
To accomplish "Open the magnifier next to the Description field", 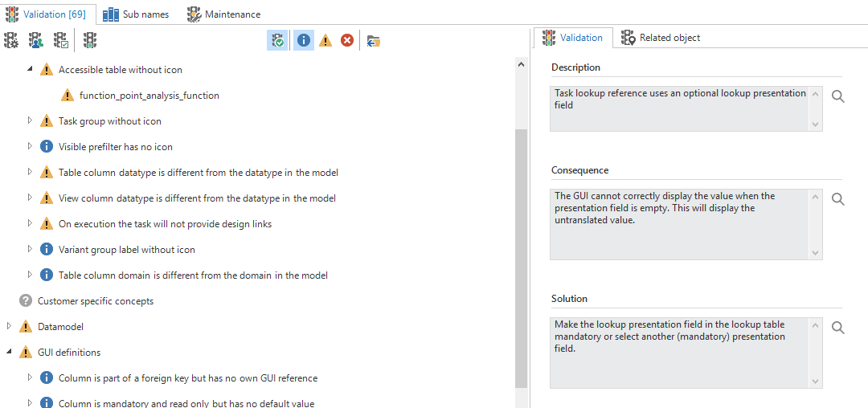I will tap(837, 96).
